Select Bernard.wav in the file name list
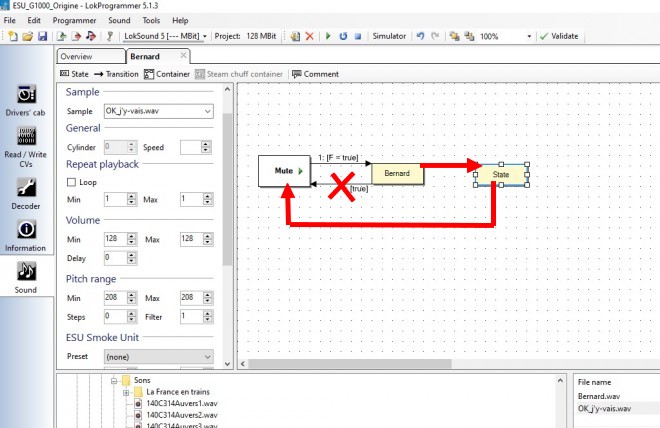The width and height of the screenshot is (660, 428). (599, 396)
